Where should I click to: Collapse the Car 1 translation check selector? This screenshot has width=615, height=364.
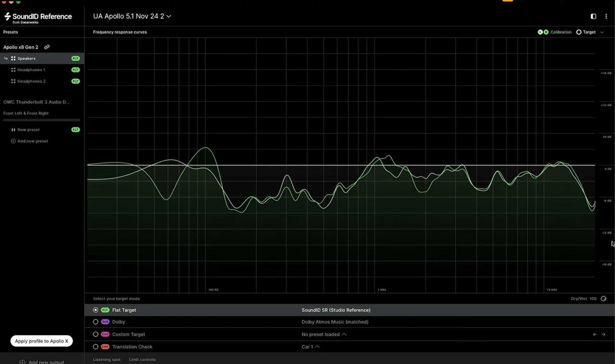tap(317, 347)
